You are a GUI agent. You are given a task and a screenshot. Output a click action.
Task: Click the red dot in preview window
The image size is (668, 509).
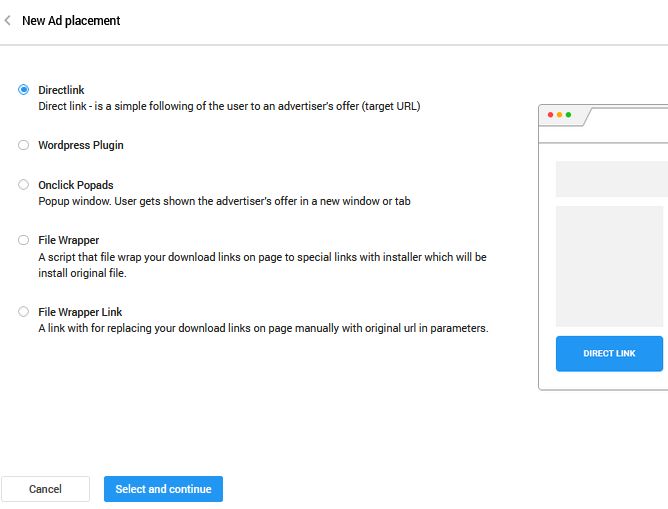[x=550, y=115]
